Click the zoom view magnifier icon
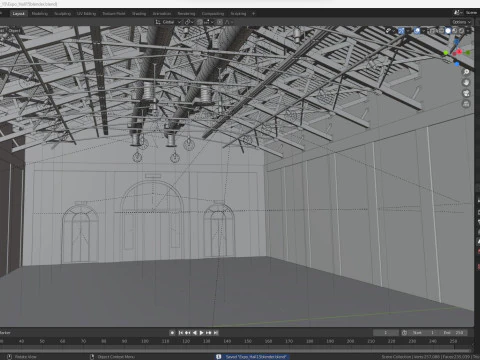 [x=466, y=72]
